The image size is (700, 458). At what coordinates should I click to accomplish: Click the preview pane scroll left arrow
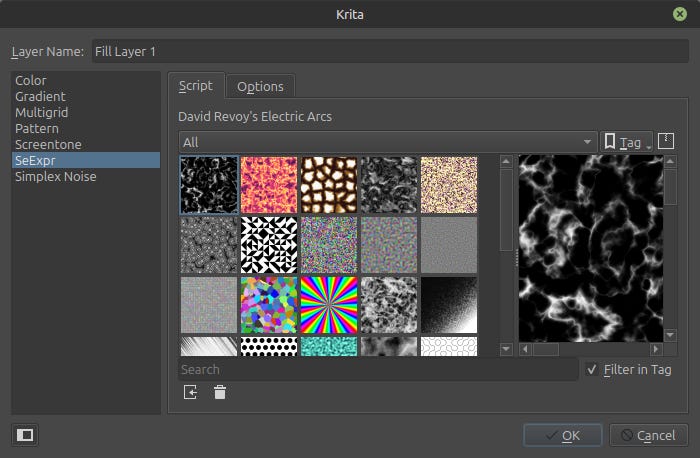click(x=525, y=349)
